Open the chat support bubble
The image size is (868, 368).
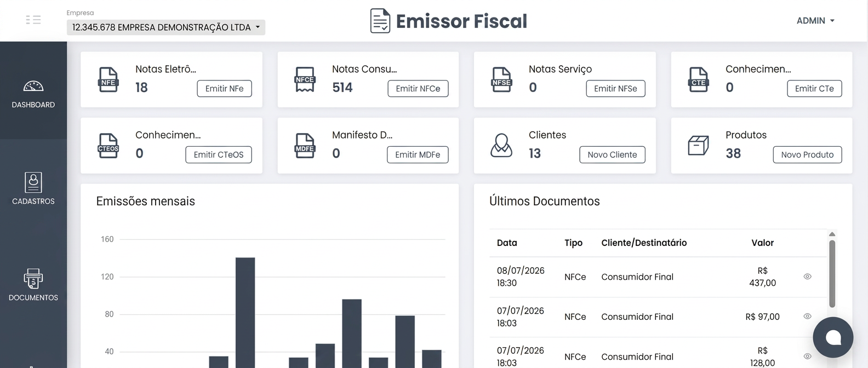(833, 337)
